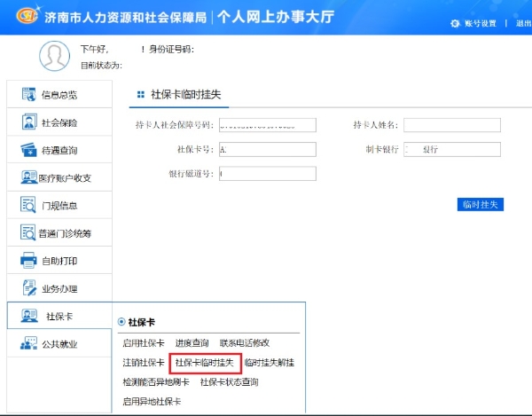Open the 临时挂失解挂 link
Screen dimensions: 532x416
click(x=270, y=363)
